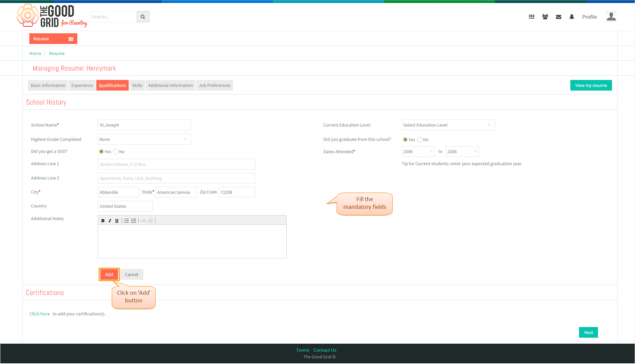Click Address Line 2 field
This screenshot has width=635, height=364.
176,178
